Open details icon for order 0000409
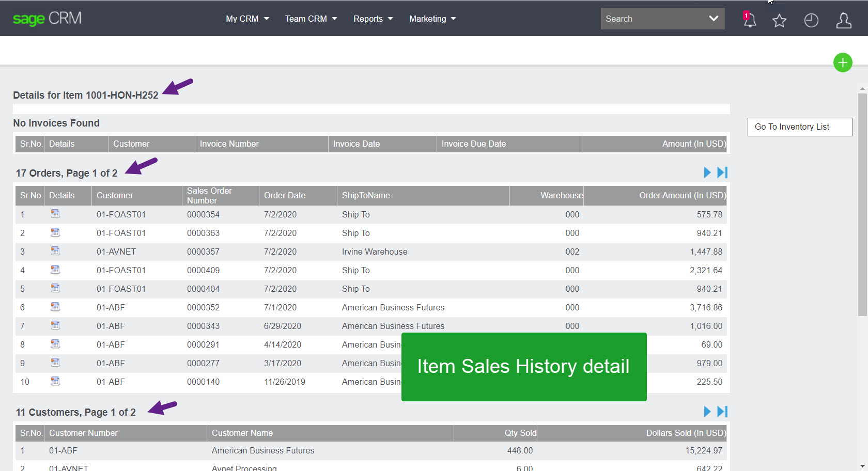The width and height of the screenshot is (868, 471). pos(55,269)
